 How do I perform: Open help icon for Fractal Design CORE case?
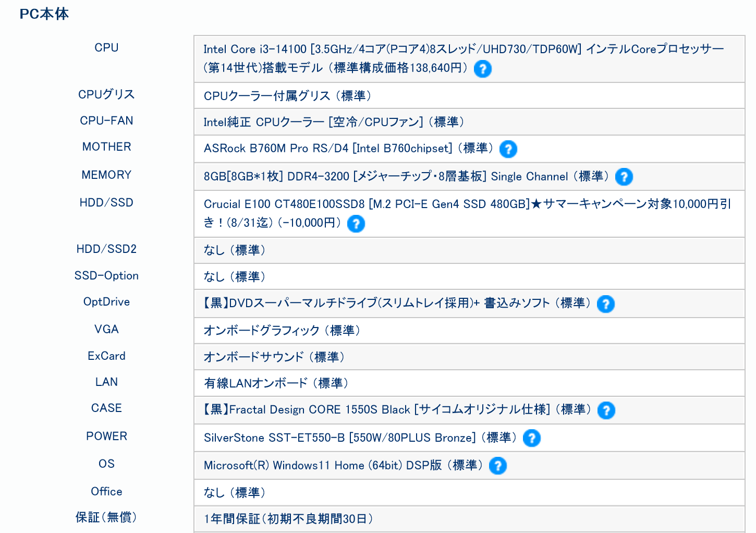point(606,410)
